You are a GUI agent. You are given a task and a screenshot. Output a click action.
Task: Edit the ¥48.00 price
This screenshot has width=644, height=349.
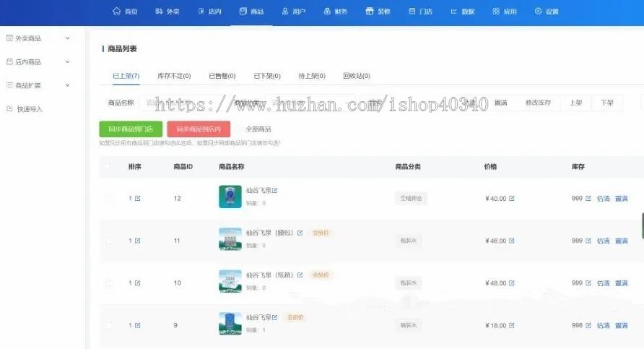512,283
